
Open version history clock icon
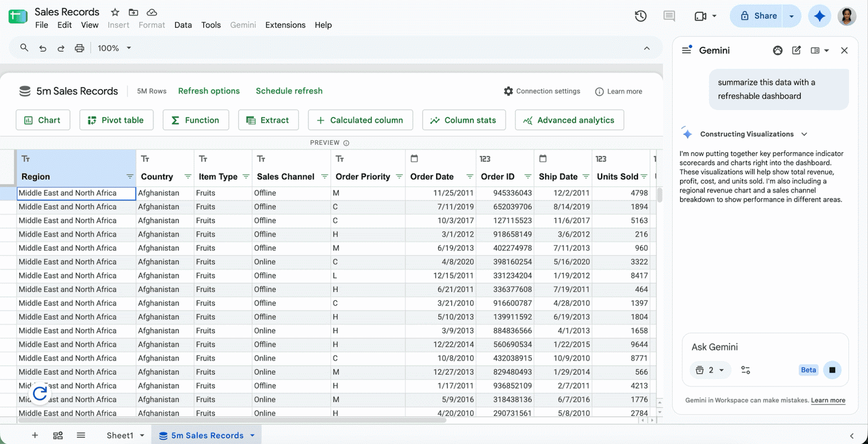click(x=641, y=16)
